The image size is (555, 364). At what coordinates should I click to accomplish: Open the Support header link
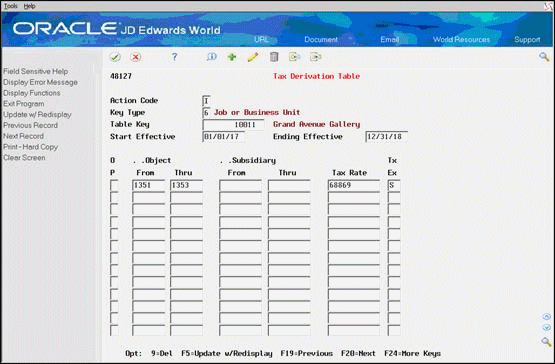point(527,39)
